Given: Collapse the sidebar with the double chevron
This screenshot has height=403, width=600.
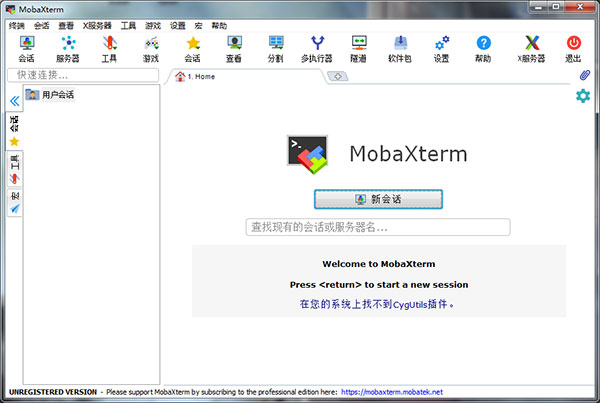Looking at the screenshot, I should (x=15, y=101).
